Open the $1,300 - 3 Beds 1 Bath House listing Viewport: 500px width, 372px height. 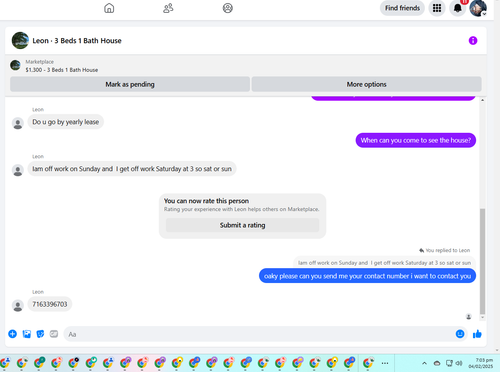[62, 70]
